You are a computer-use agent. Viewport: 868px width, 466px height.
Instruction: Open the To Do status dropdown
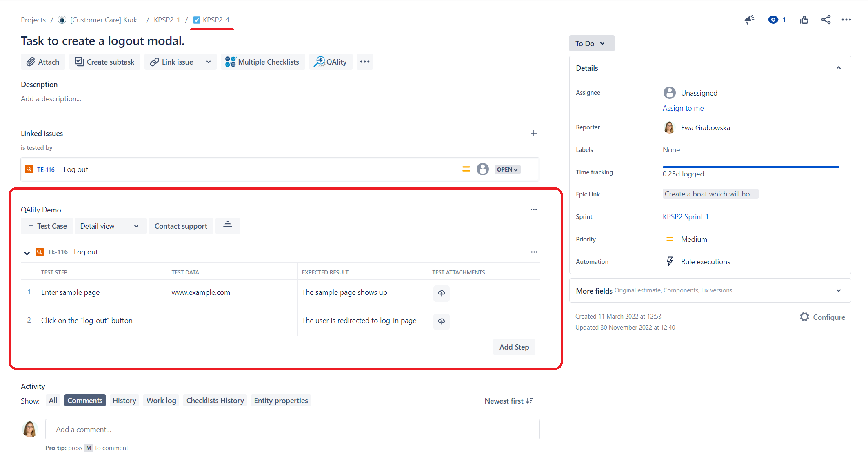(591, 43)
